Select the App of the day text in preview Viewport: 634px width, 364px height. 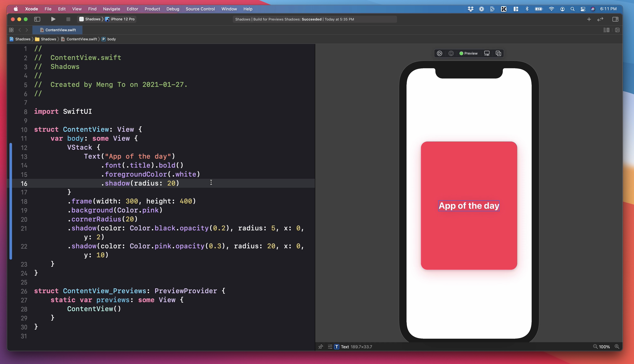coord(469,206)
